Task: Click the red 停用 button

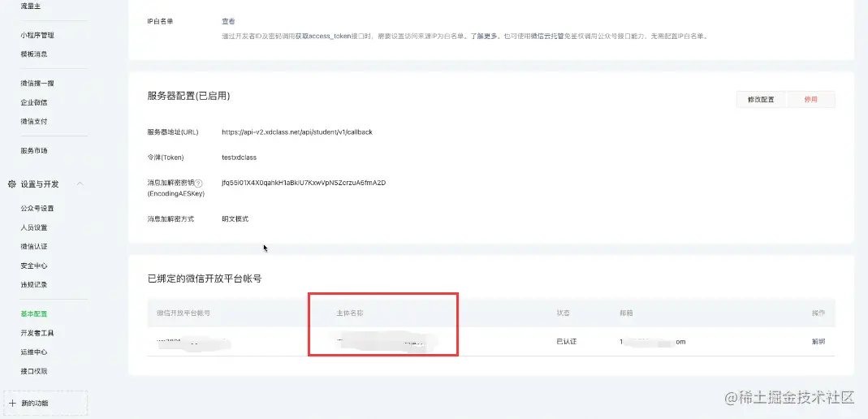Action: coord(811,100)
